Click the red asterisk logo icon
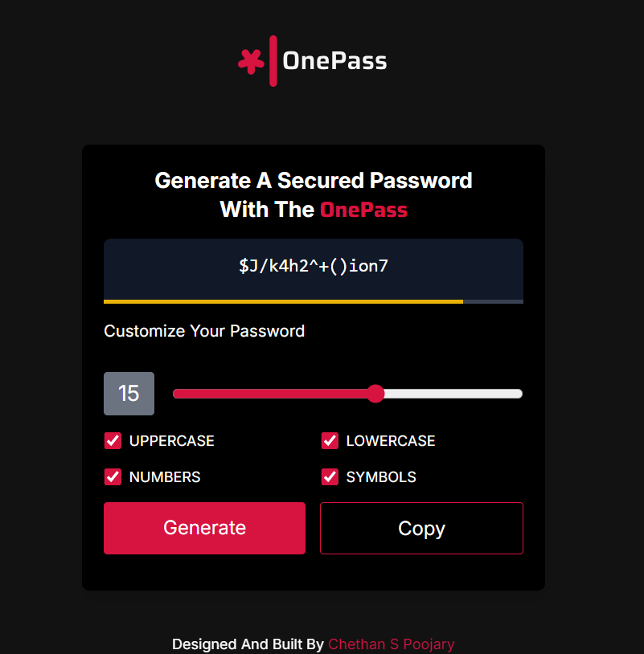The image size is (644, 654). [251, 61]
